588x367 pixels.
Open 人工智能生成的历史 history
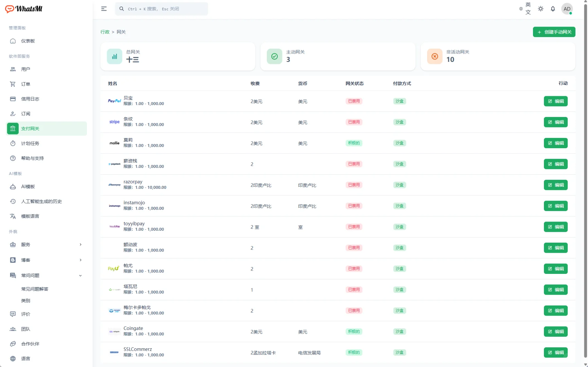(x=47, y=202)
